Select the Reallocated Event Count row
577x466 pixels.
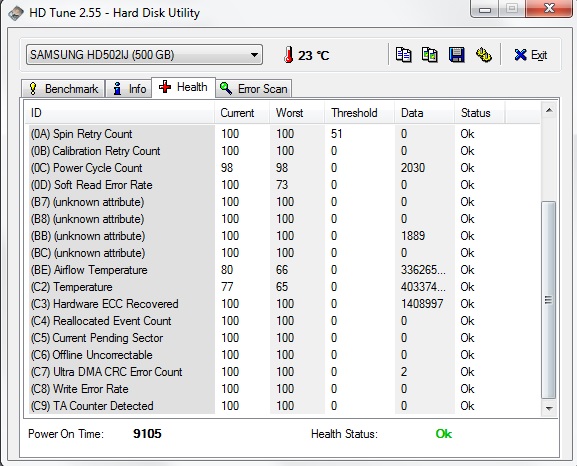coord(283,321)
